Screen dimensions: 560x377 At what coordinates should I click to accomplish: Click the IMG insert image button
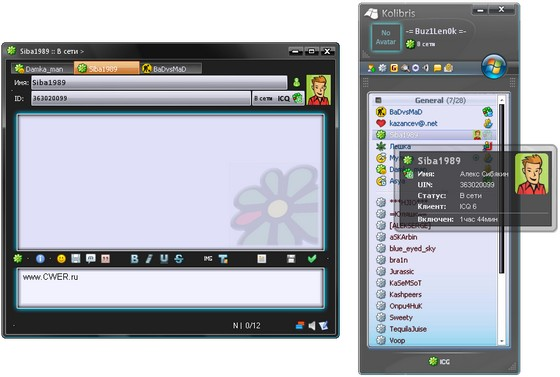tap(208, 258)
